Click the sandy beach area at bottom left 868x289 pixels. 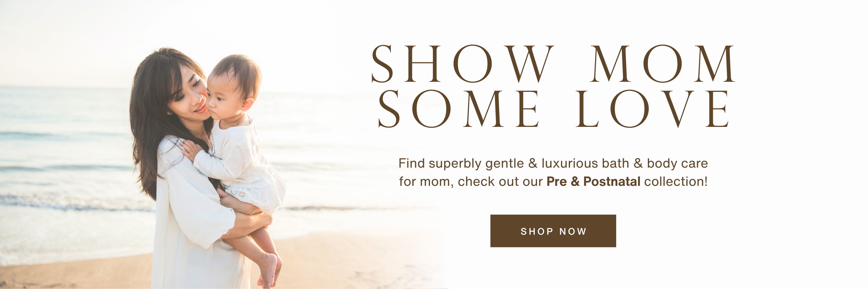pyautogui.click(x=74, y=273)
